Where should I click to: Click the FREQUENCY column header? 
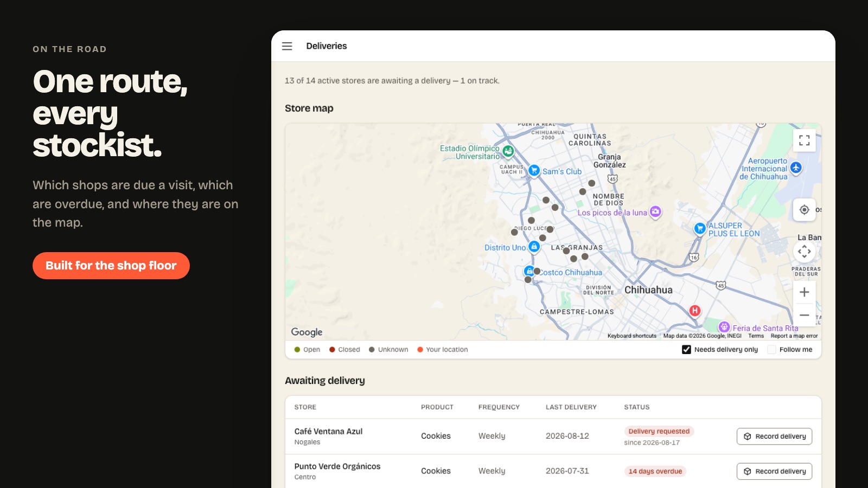[499, 407]
